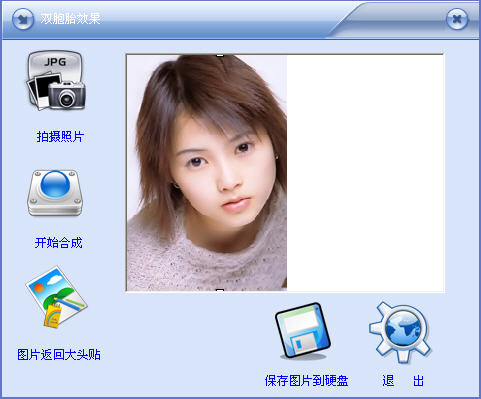Click the landscape picture with pencils icon
Image resolution: width=481 pixels, height=399 pixels.
[x=56, y=297]
